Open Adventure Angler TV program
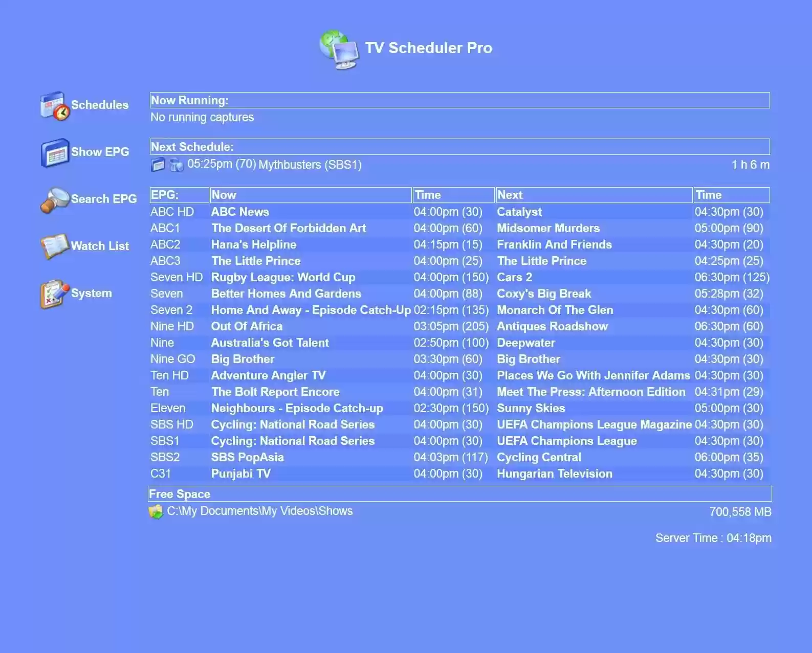Image resolution: width=812 pixels, height=653 pixels. tap(269, 375)
